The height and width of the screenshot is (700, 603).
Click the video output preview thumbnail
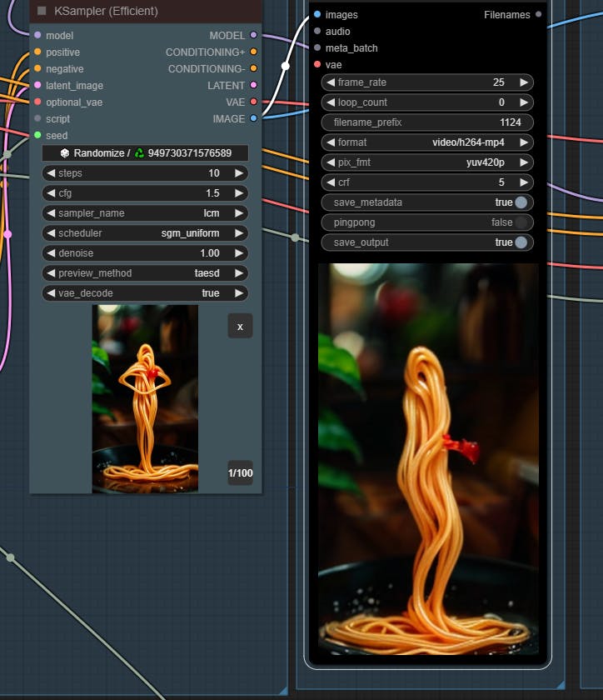pos(427,458)
